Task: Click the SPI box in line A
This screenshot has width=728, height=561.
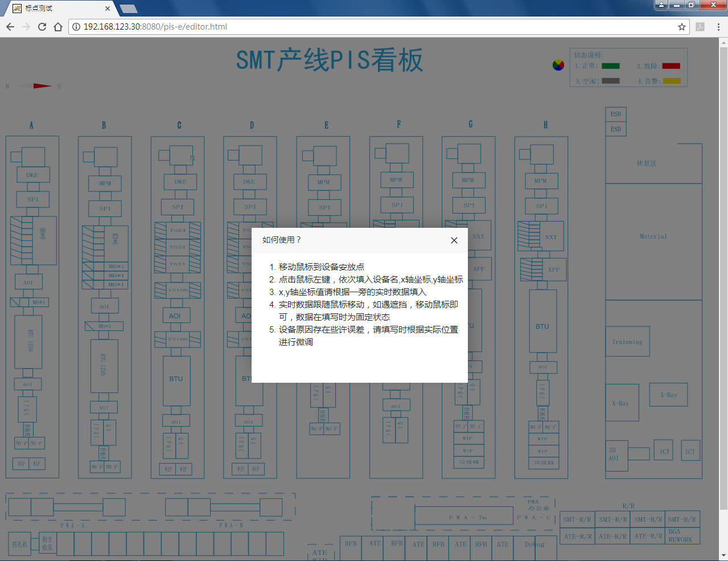Action: click(x=33, y=199)
